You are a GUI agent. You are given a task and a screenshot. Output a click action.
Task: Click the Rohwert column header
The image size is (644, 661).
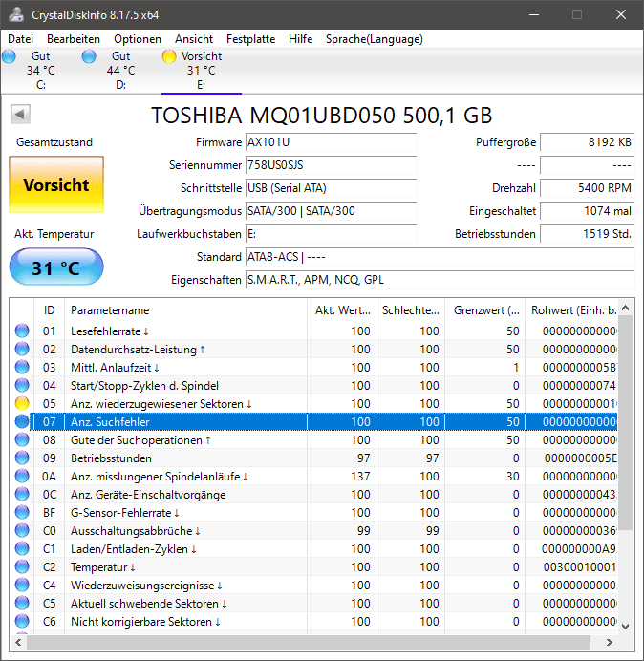click(x=571, y=310)
